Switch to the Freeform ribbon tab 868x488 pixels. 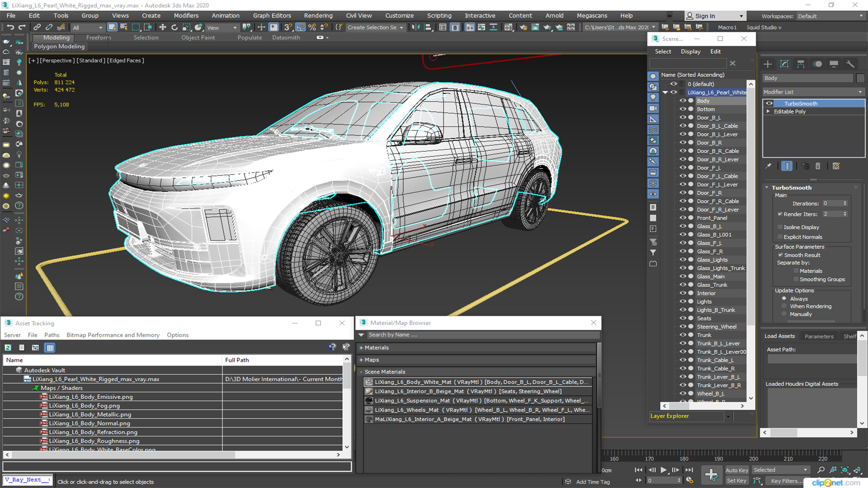click(x=98, y=38)
